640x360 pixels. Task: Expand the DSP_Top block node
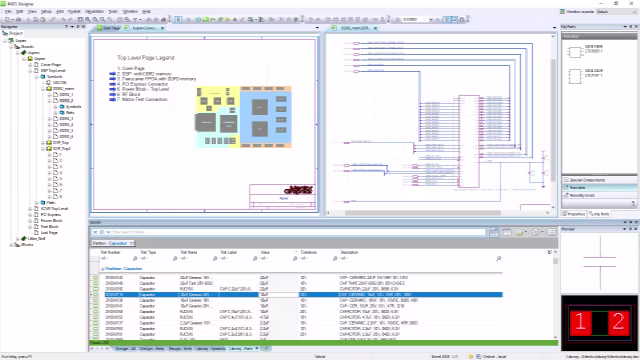(43, 143)
